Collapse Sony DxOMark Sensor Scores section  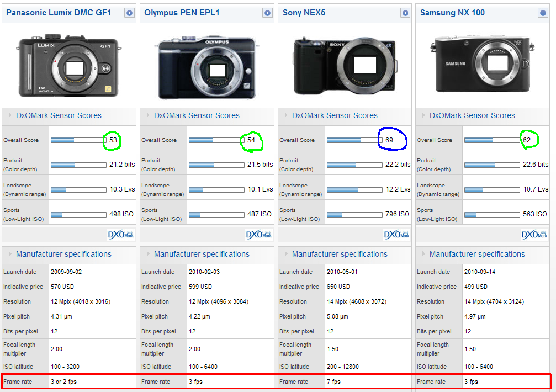285,115
